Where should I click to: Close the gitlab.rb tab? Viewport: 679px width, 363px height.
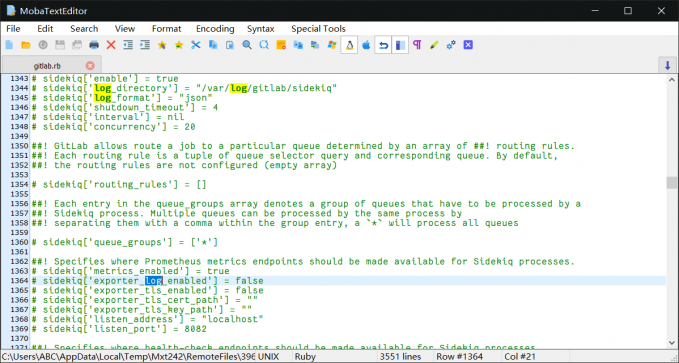(90, 65)
